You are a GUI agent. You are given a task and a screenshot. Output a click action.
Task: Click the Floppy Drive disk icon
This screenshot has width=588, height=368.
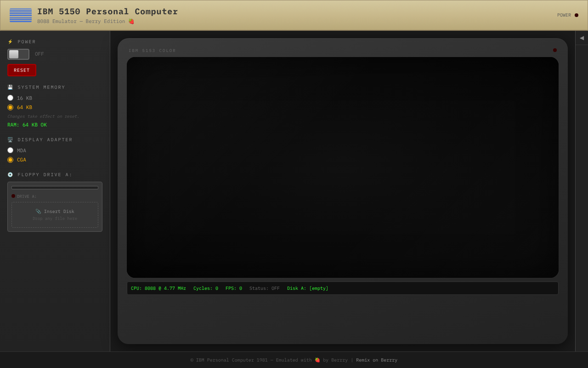pos(10,175)
